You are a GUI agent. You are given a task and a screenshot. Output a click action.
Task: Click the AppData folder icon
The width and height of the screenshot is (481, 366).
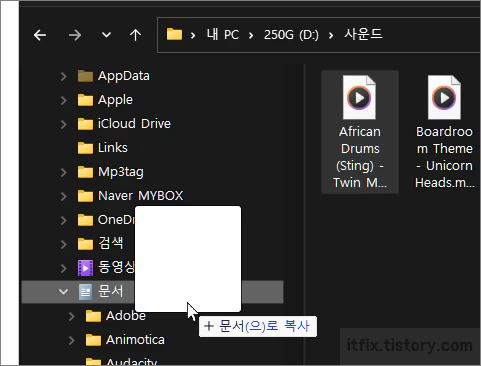point(85,76)
